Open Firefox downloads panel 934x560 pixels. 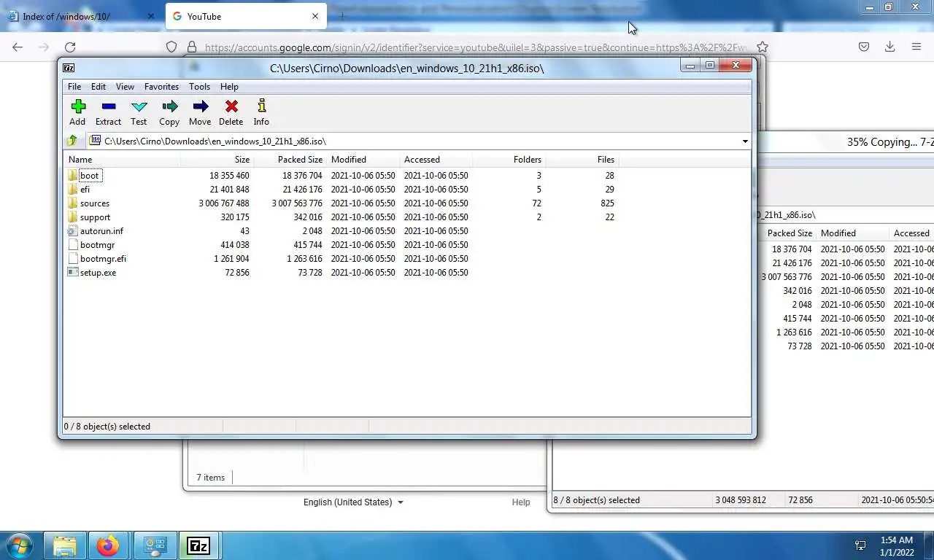pyautogui.click(x=889, y=47)
